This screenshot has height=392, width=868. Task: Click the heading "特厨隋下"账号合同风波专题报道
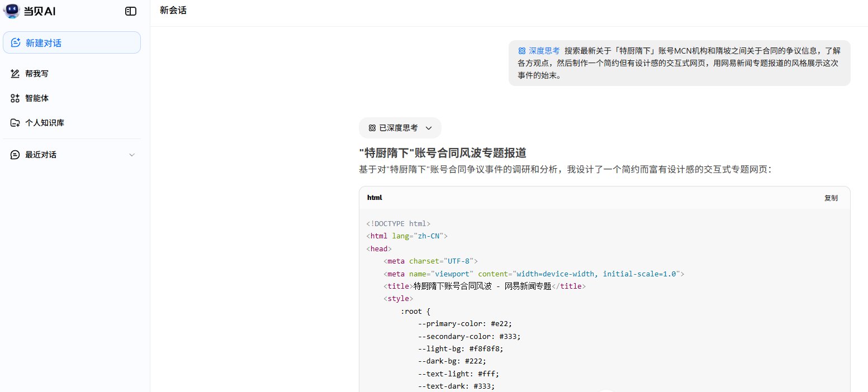tap(443, 153)
